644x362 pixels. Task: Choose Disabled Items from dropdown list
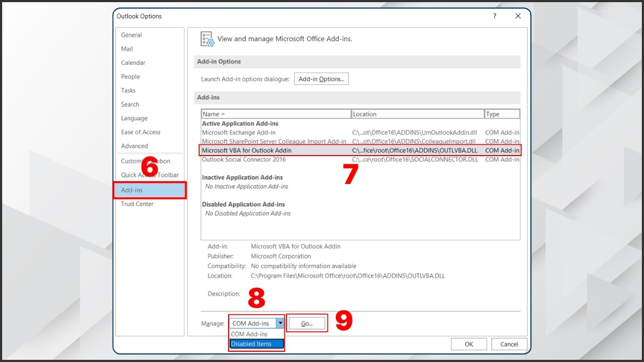tap(257, 344)
